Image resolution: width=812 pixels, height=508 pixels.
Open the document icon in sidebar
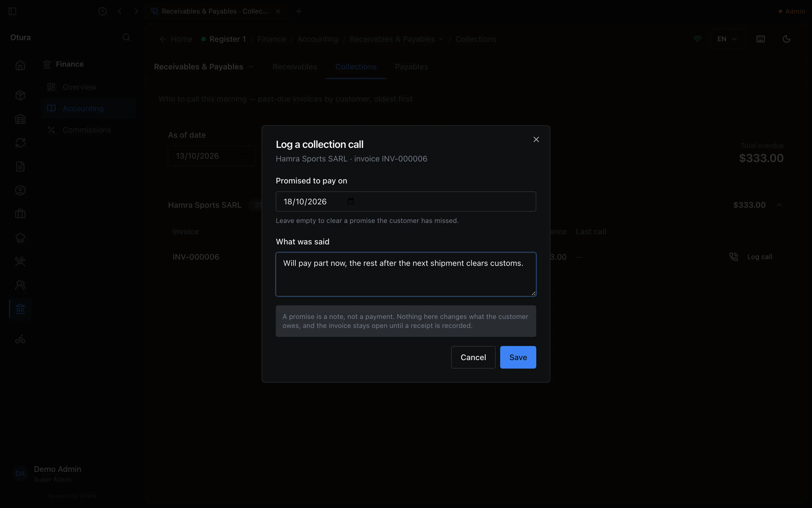(20, 167)
